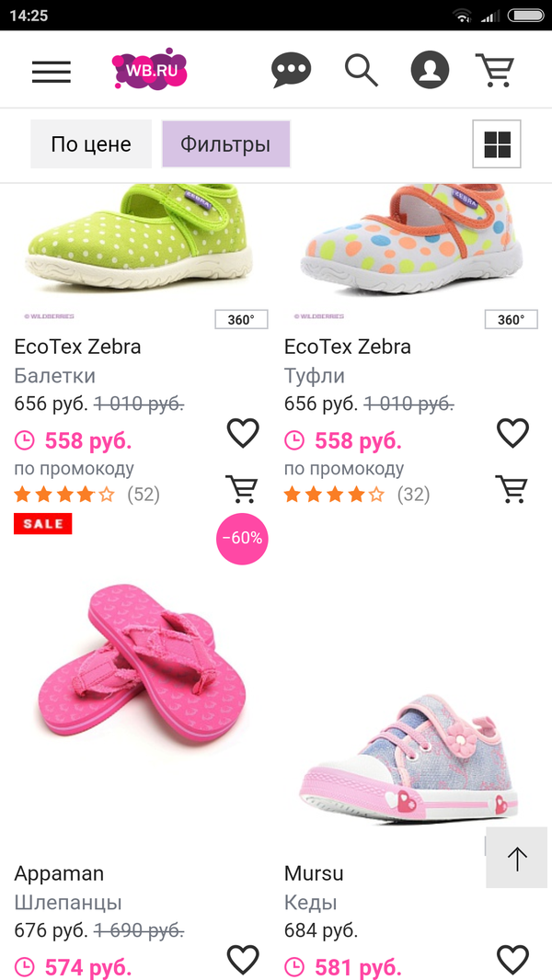Image resolution: width=552 pixels, height=980 pixels.
Task: Open search with the magnifier icon
Action: coord(361,70)
